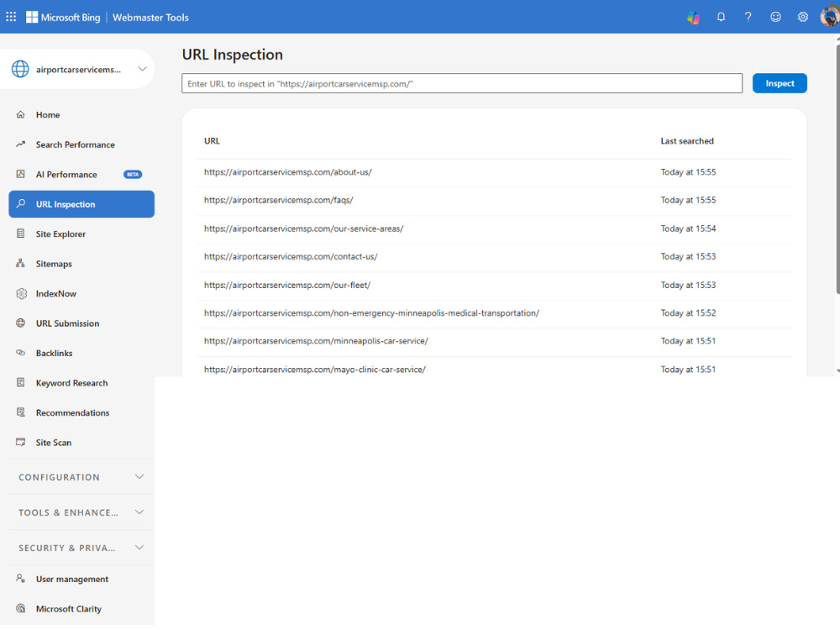
Task: Click the Home house icon
Action: (21, 114)
